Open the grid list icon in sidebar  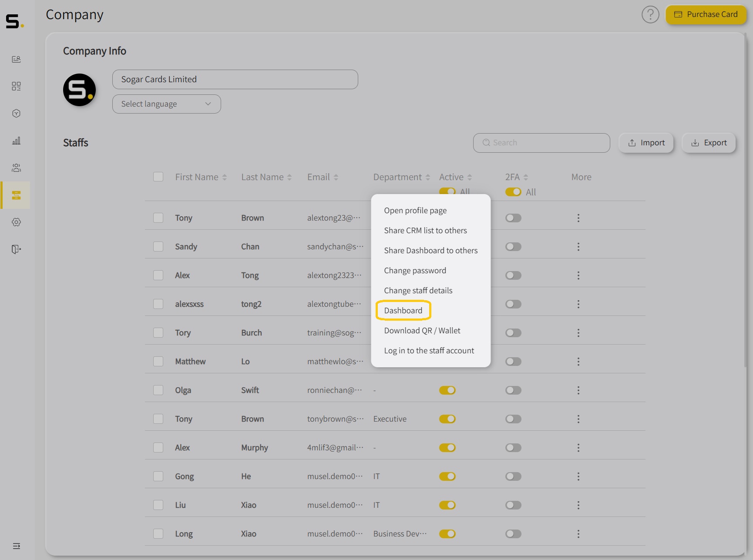point(16,86)
